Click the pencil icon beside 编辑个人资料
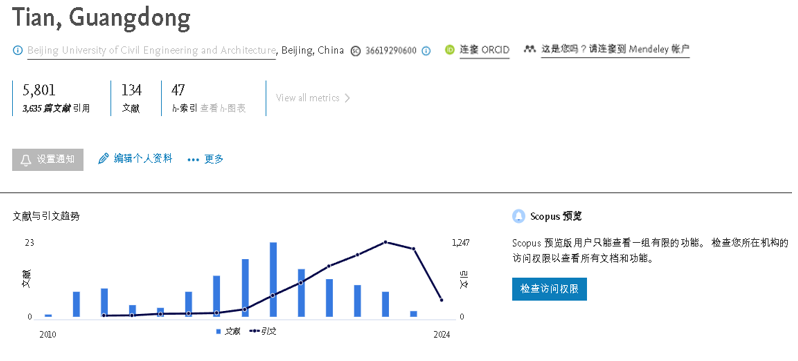The height and width of the screenshot is (361, 798). tap(103, 159)
